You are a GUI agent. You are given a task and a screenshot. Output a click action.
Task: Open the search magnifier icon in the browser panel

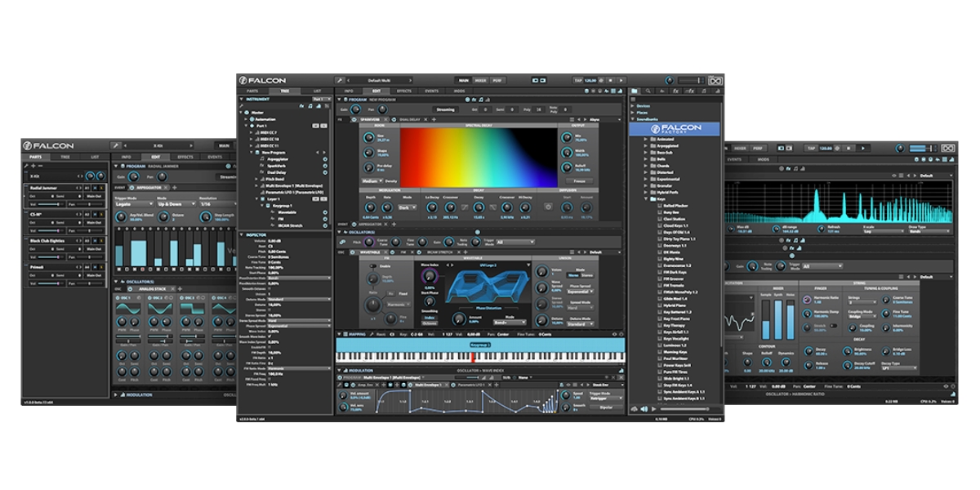pos(649,91)
